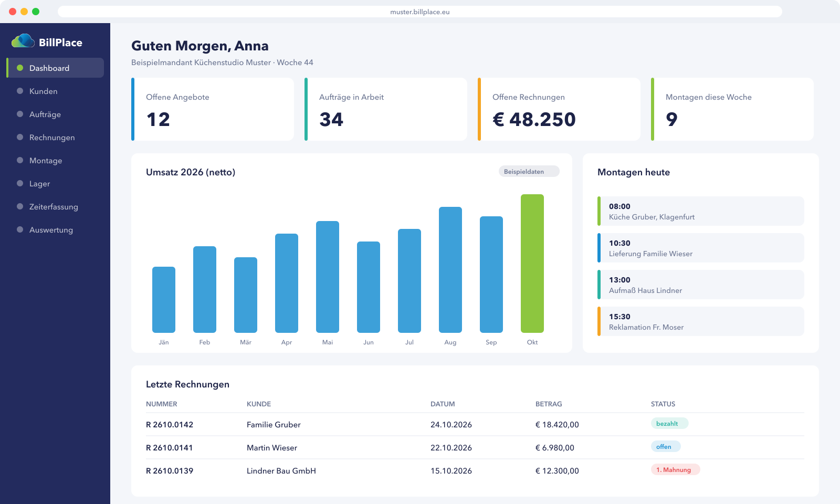Open the Aufträge in Arbeit card

pyautogui.click(x=386, y=109)
